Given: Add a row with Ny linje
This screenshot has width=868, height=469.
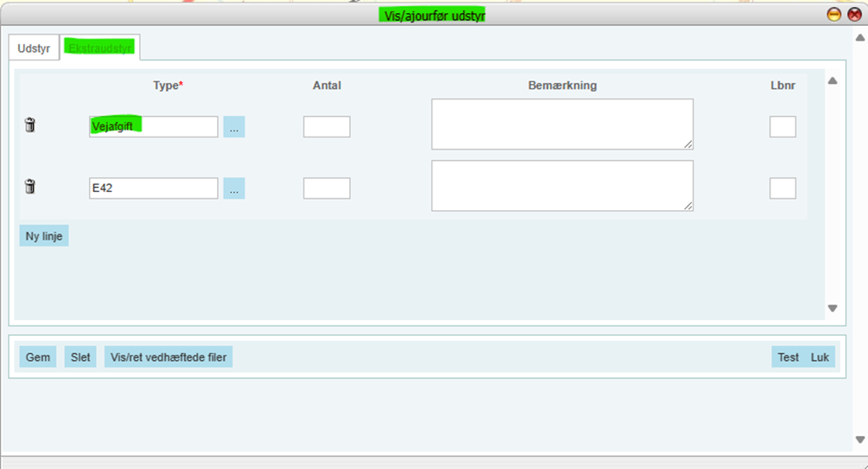Looking at the screenshot, I should (x=44, y=236).
